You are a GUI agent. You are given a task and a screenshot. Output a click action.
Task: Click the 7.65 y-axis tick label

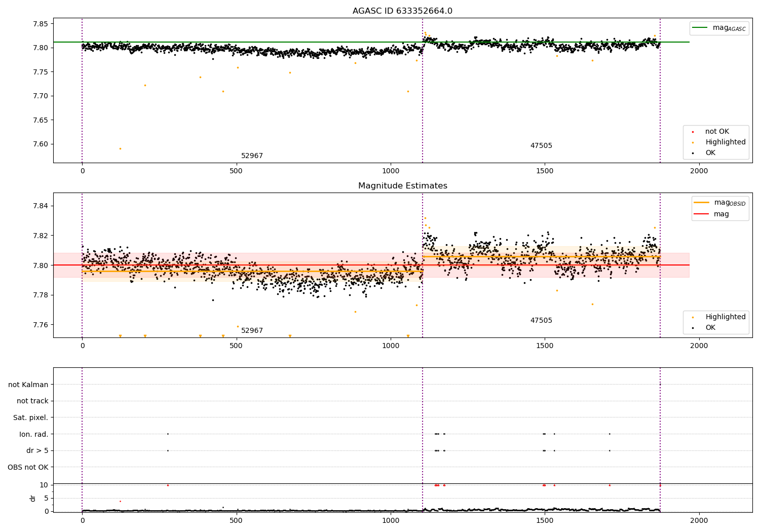pyautogui.click(x=40, y=120)
